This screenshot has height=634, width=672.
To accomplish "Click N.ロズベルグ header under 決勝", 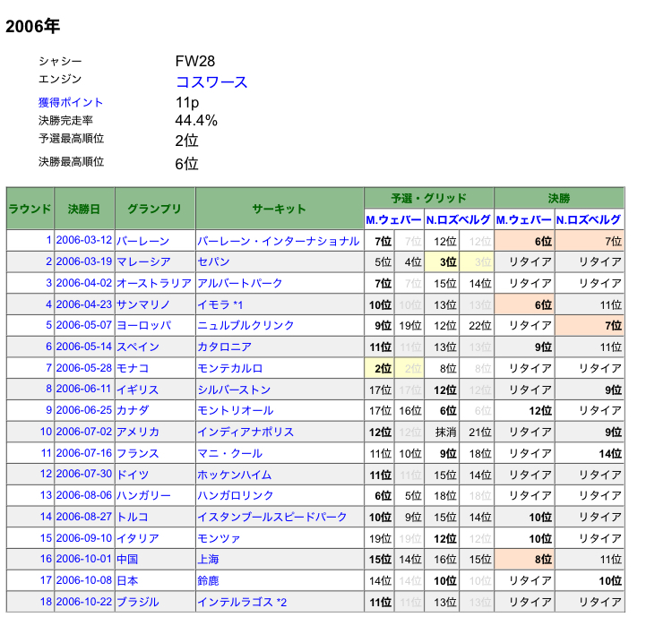I will (x=589, y=219).
